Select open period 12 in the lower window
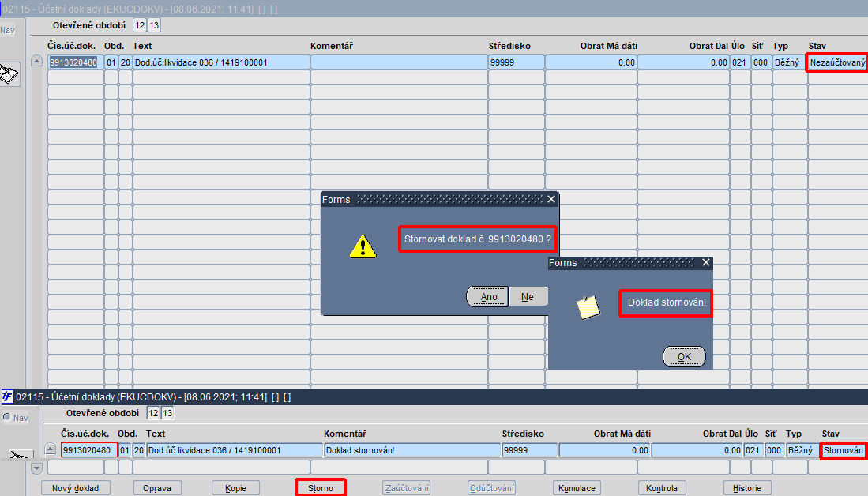The width and height of the screenshot is (868, 496). [153, 413]
